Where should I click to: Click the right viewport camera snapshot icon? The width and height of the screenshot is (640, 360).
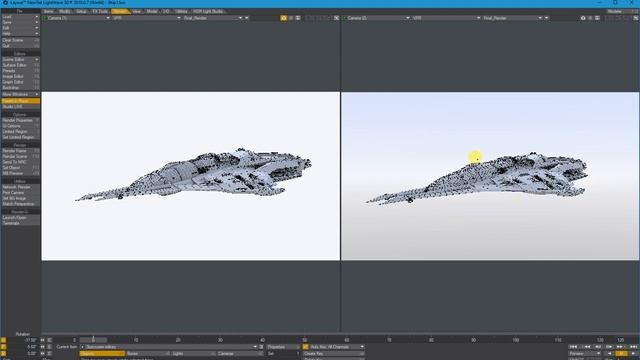click(583, 18)
